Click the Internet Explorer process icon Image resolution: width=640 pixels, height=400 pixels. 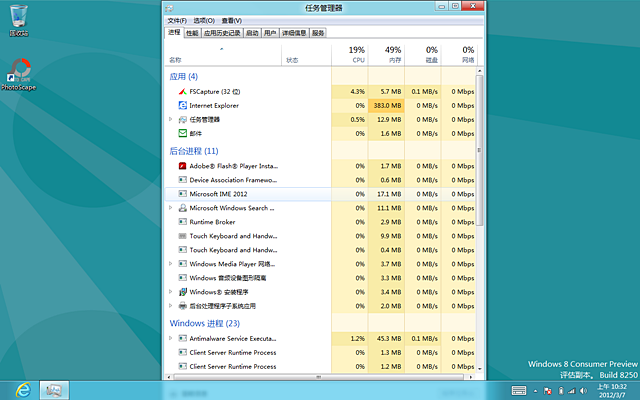[x=182, y=106]
